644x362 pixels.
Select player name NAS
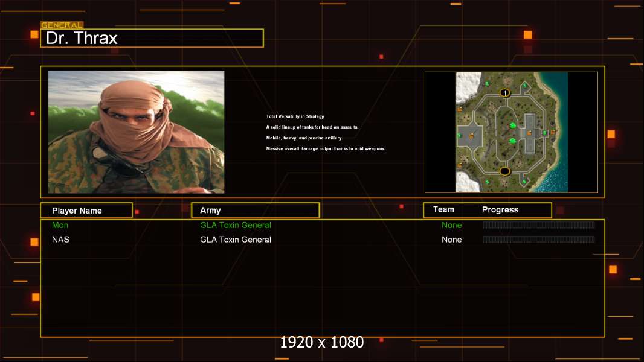(x=61, y=240)
